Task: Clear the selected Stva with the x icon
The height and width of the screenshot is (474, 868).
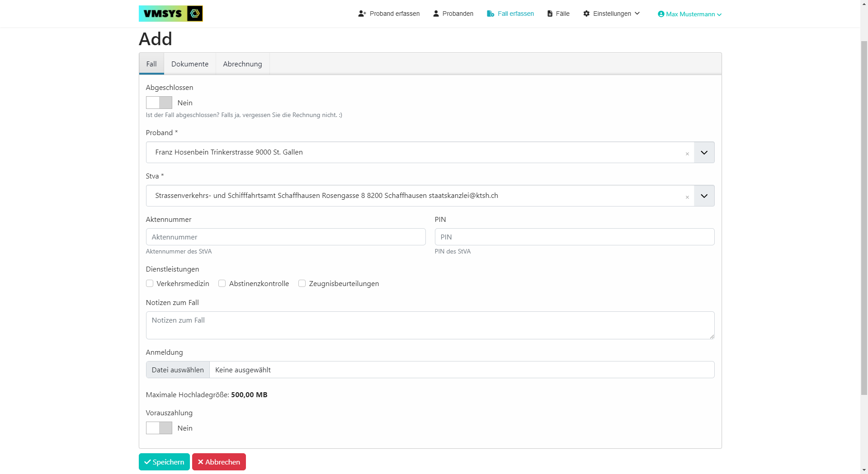Action: point(687,197)
